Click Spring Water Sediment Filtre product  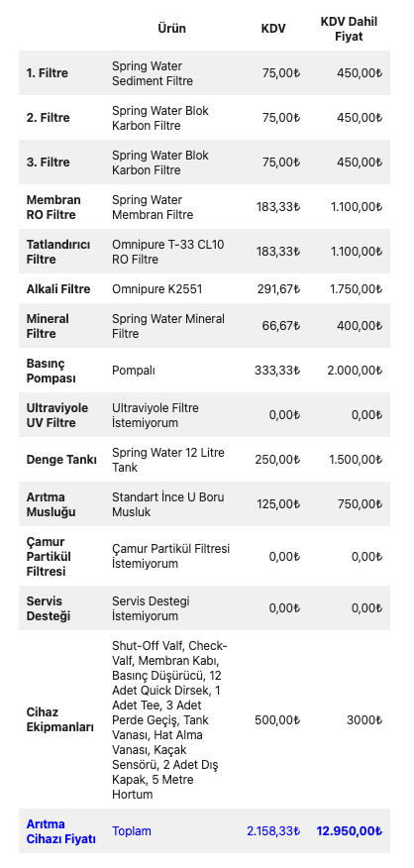point(153,73)
